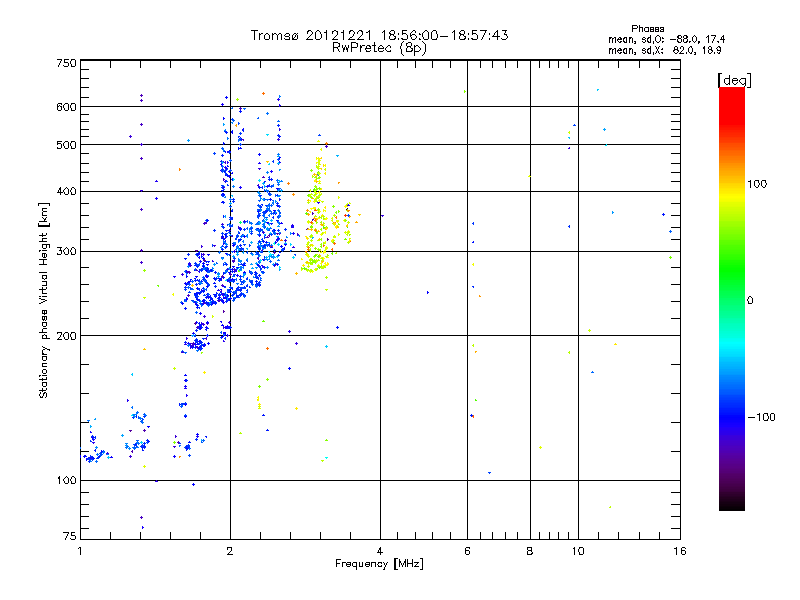The height and width of the screenshot is (600, 800).
Task: Click the colorbar tick label '-100'
Action: coord(761,417)
